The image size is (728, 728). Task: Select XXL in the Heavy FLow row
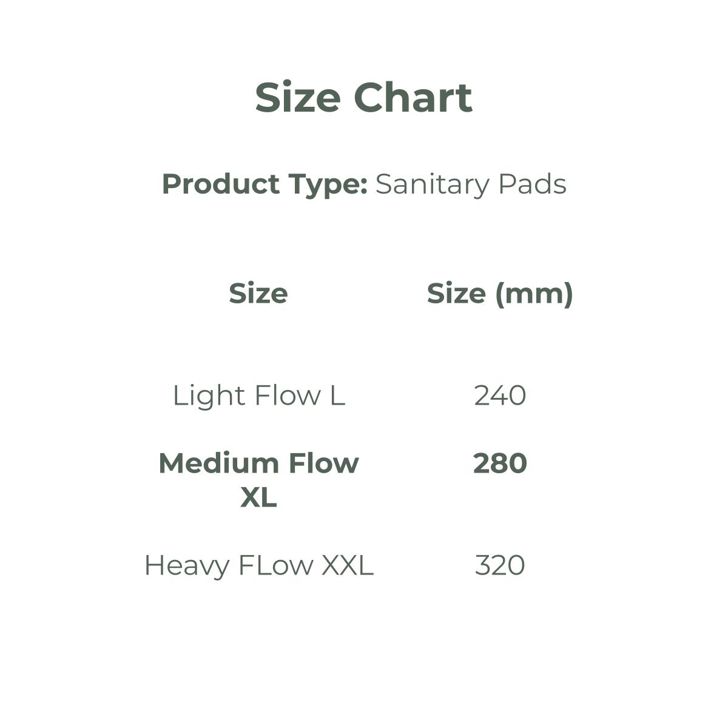[x=347, y=565]
